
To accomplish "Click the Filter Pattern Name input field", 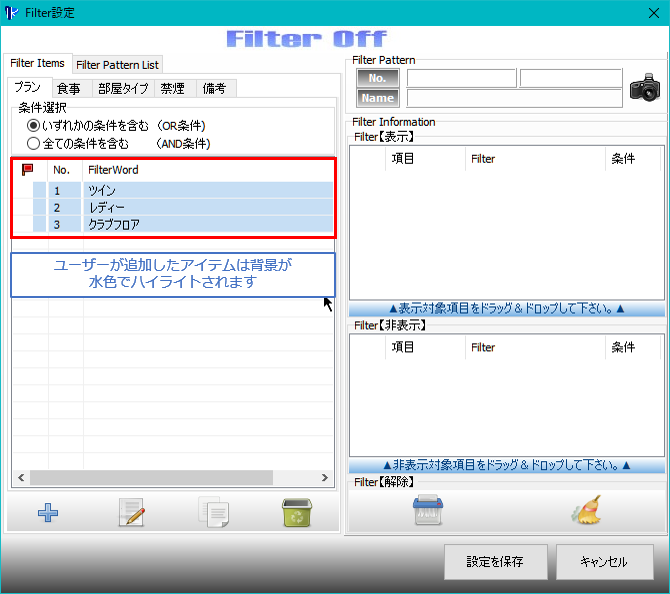I will tap(513, 98).
